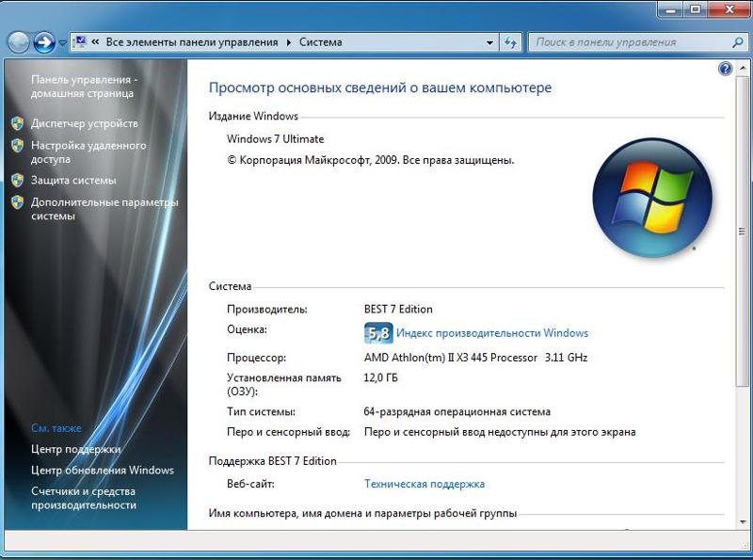Screen dimensions: 753x560
Task: Click the 'BEST 7 Edition' manufacturer value
Action: coord(398,310)
